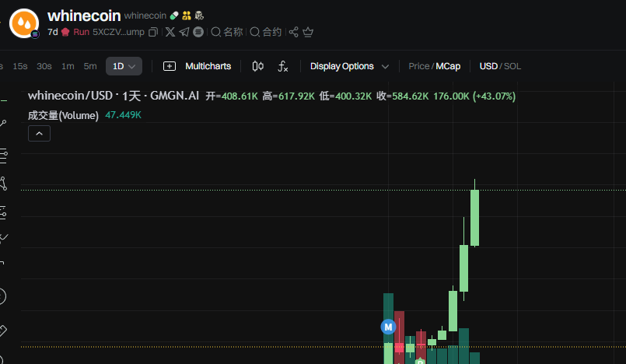Open the Run dev link
The image size is (626, 364).
(x=81, y=32)
